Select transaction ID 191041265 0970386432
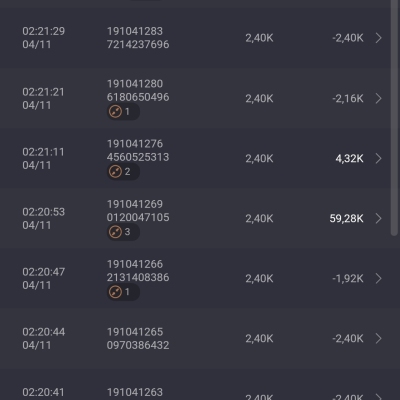Image resolution: width=400 pixels, height=400 pixels. coord(138,338)
